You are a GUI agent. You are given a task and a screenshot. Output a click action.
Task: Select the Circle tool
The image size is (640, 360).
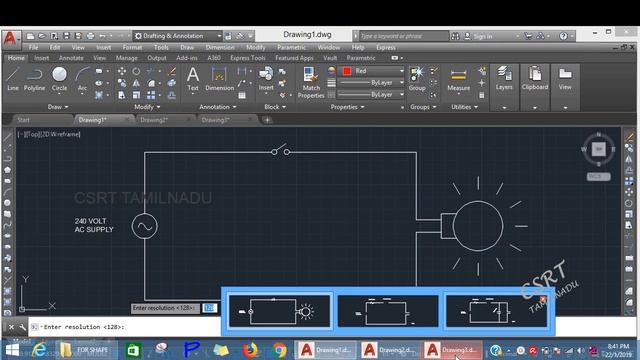pyautogui.click(x=59, y=79)
